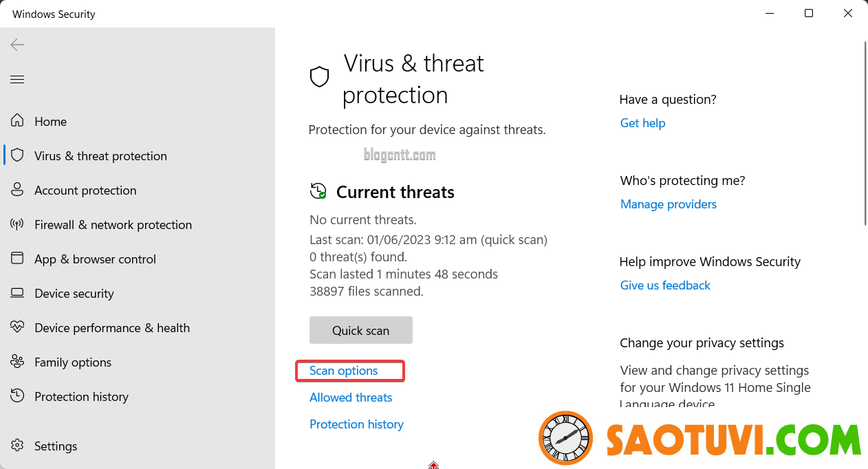
Task: Open the Get help link
Action: pos(642,123)
